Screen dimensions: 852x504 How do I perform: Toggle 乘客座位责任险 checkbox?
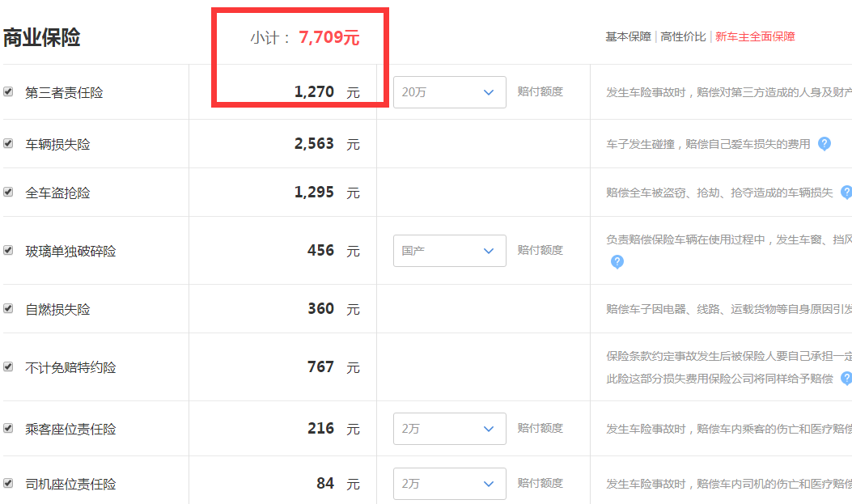coord(8,429)
